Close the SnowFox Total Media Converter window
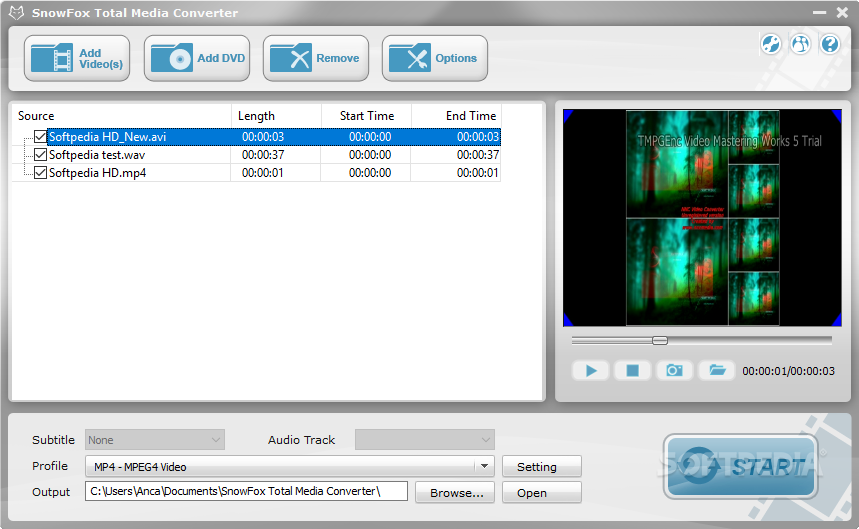Viewport: 859px width, 529px height. click(843, 12)
